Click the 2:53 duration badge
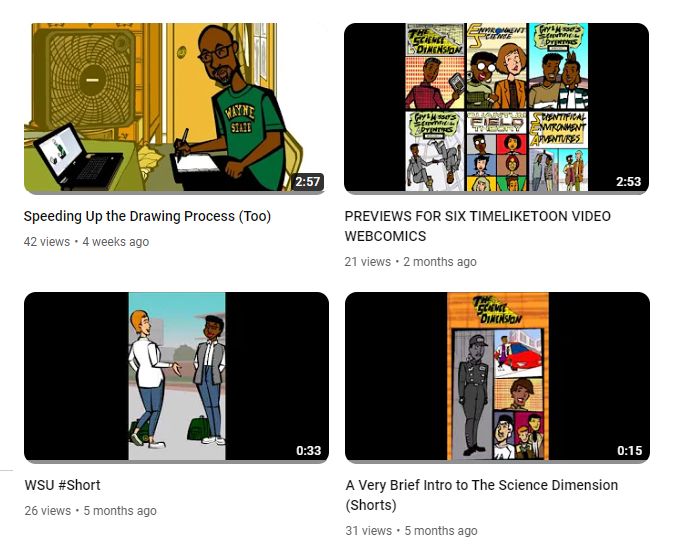The image size is (675, 557). click(x=629, y=181)
